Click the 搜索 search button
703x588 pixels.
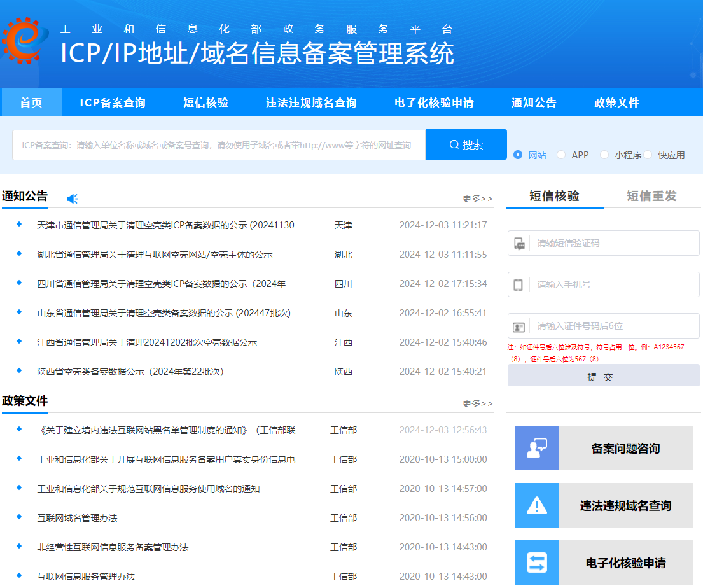coord(466,144)
